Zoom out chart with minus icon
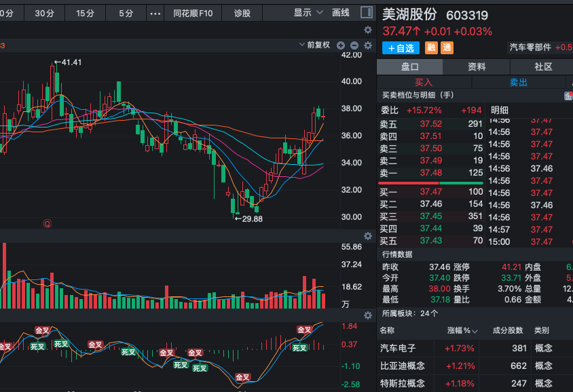The height and width of the screenshot is (392, 573). pos(354,45)
